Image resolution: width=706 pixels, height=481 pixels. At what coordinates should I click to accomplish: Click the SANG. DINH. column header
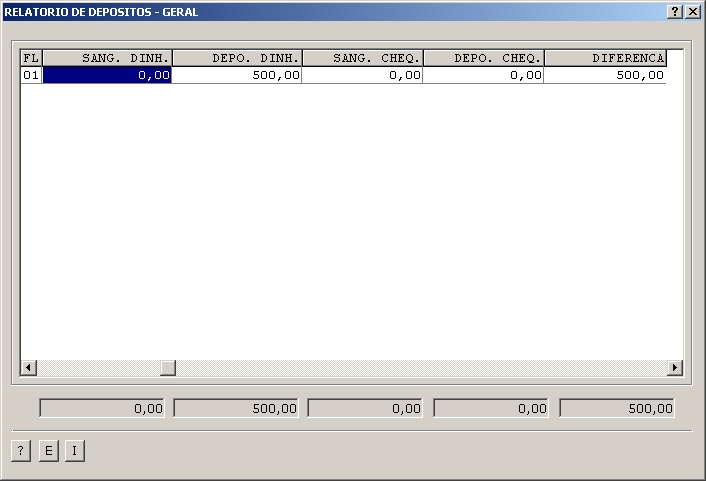tap(108, 58)
